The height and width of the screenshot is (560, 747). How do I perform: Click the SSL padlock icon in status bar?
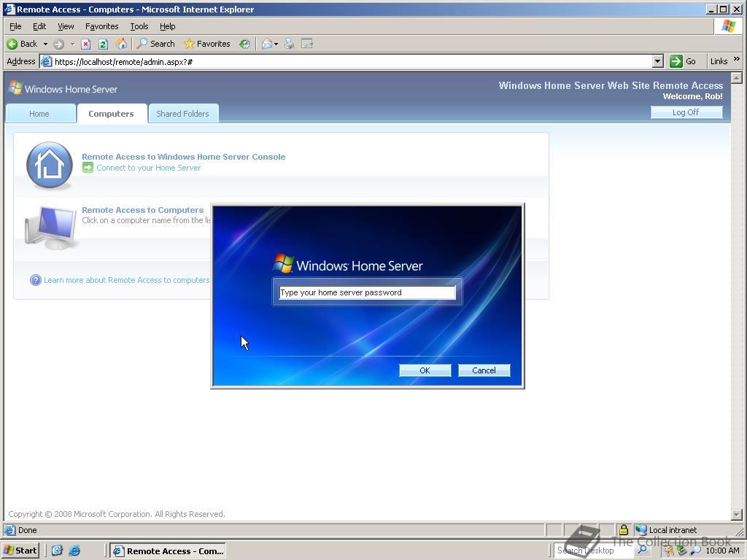pos(623,529)
